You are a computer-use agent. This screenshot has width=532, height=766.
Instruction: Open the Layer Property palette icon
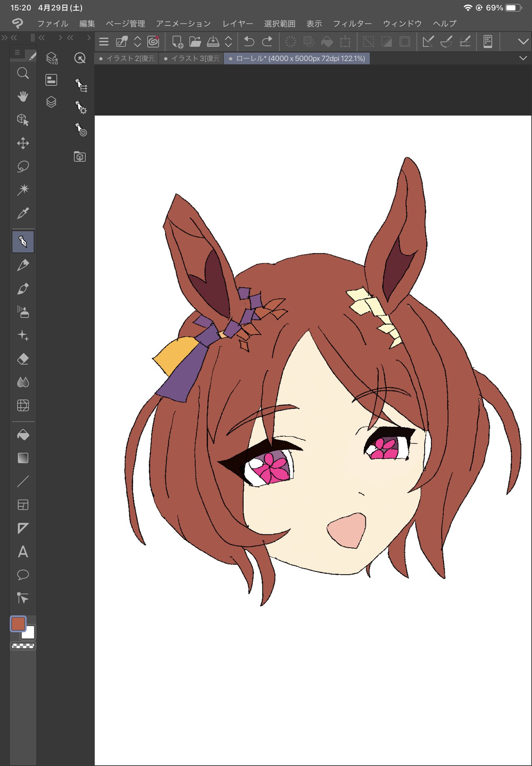[51, 80]
